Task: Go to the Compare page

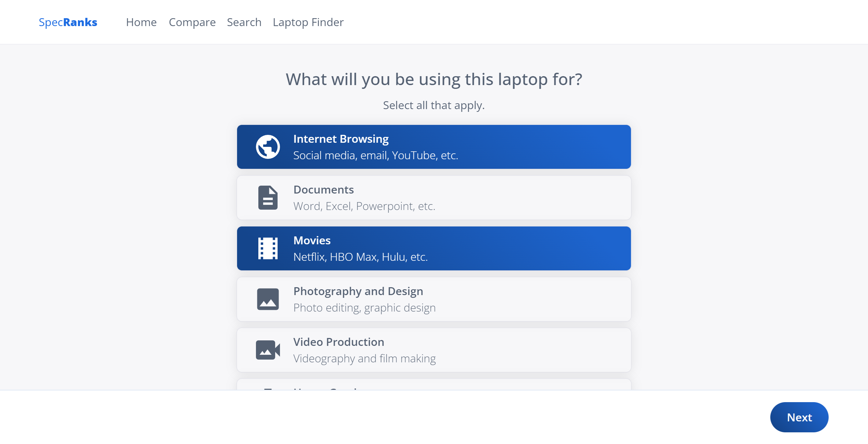Action: point(192,22)
